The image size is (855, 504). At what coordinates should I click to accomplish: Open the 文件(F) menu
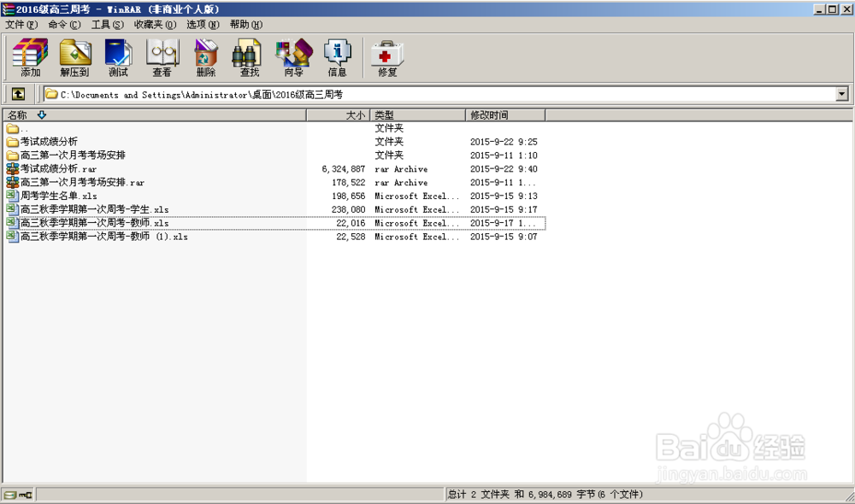(21, 25)
